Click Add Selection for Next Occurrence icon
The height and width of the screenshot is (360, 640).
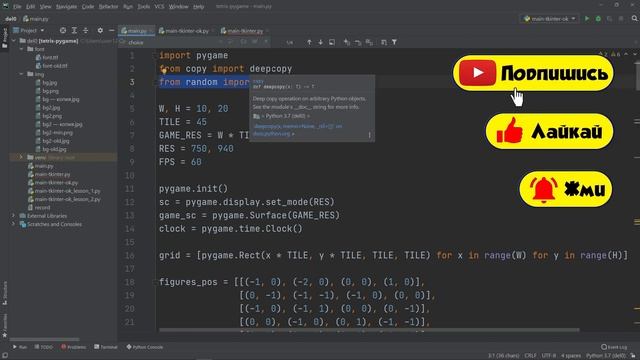tap(347, 42)
